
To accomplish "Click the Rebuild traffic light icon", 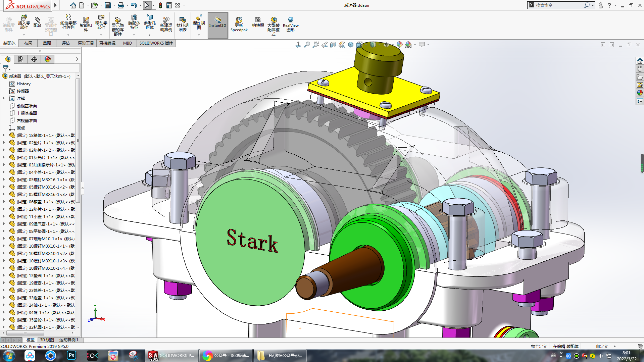I will [160, 5].
